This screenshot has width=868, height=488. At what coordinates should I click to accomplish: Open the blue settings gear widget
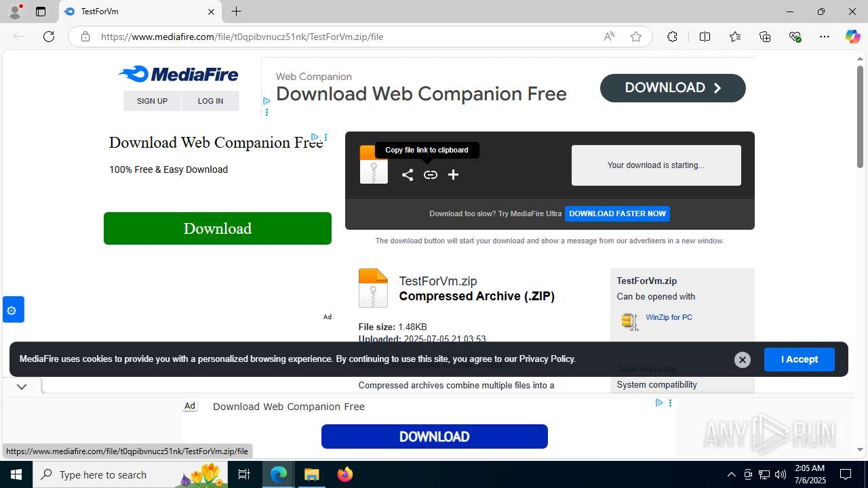tap(12, 310)
